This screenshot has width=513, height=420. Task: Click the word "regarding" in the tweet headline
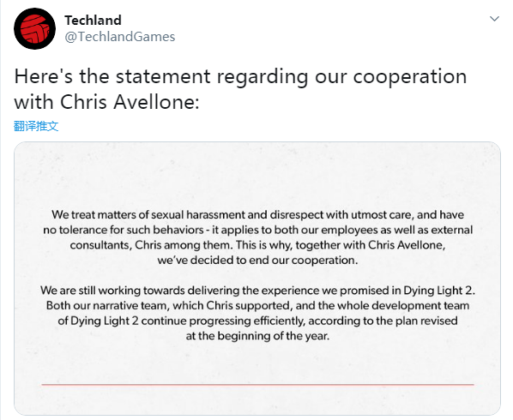click(x=263, y=77)
